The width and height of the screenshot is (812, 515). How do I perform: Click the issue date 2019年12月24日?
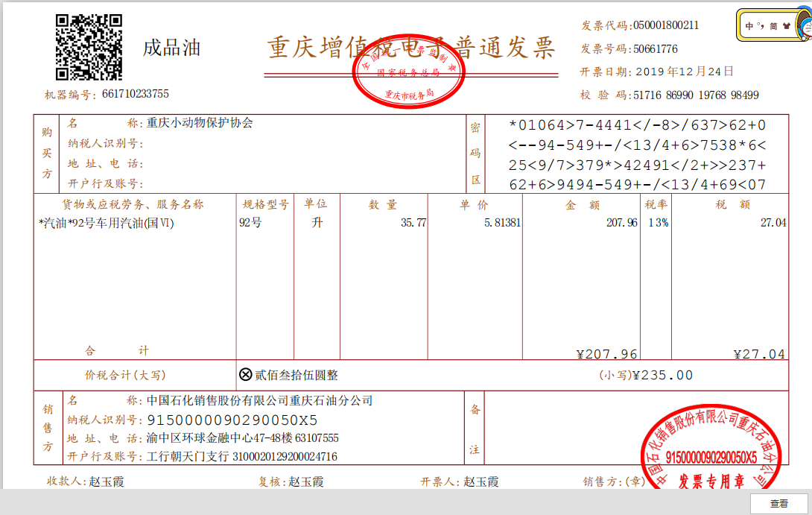[x=685, y=72]
